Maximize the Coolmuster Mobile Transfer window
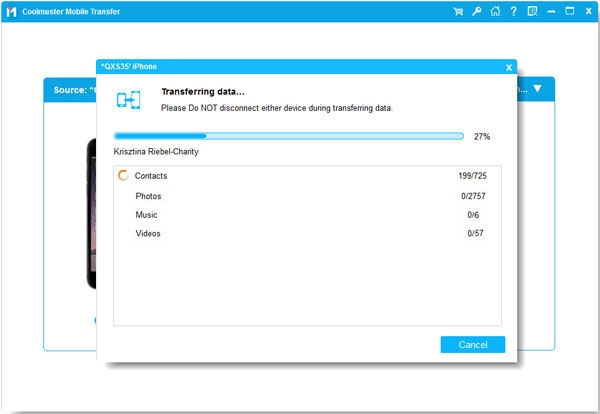Image resolution: width=600 pixels, height=414 pixels. [570, 11]
